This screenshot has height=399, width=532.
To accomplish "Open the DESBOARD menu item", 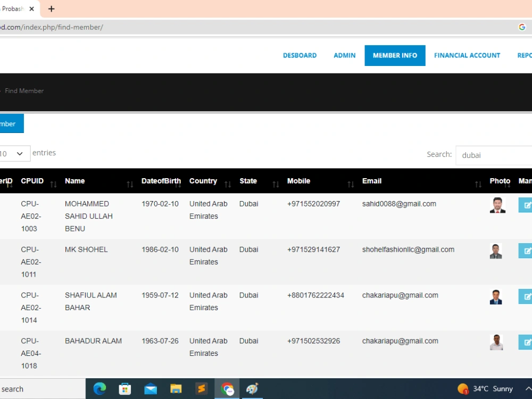I will coord(300,55).
